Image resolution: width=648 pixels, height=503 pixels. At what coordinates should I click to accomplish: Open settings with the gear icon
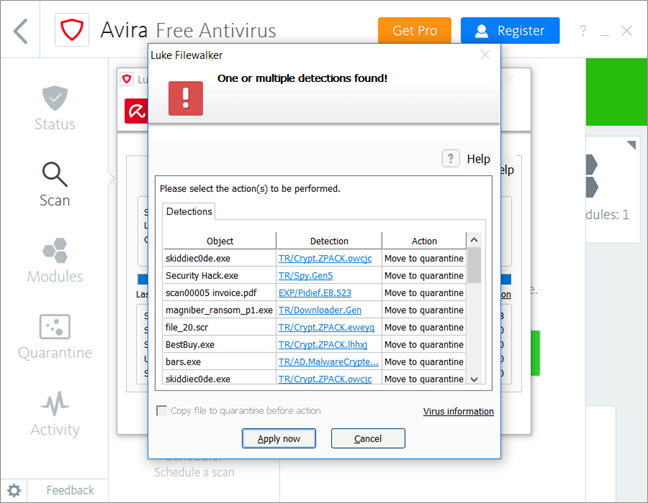click(x=14, y=491)
